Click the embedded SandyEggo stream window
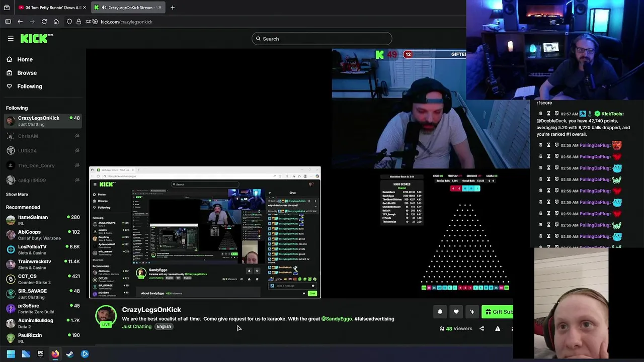This screenshot has width=644, height=362. click(x=205, y=232)
